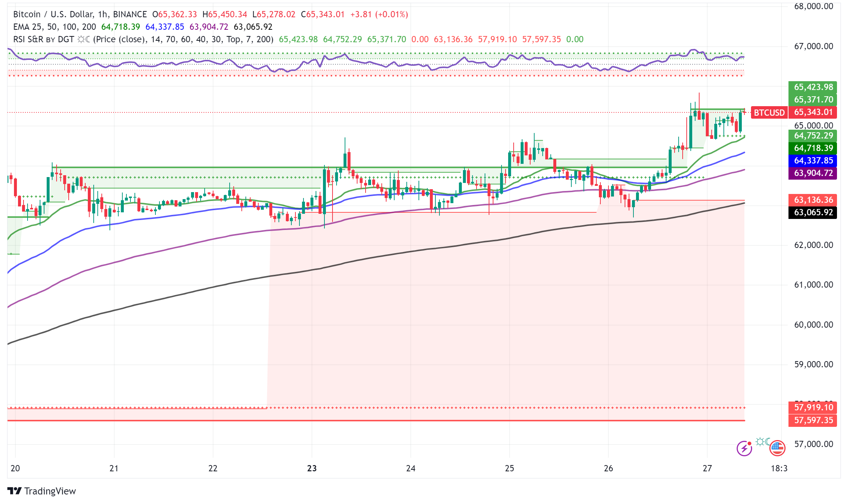Select the EMA 25, 50, 100, 200 legend name
Viewport: 848px width, 504px height.
[x=54, y=27]
